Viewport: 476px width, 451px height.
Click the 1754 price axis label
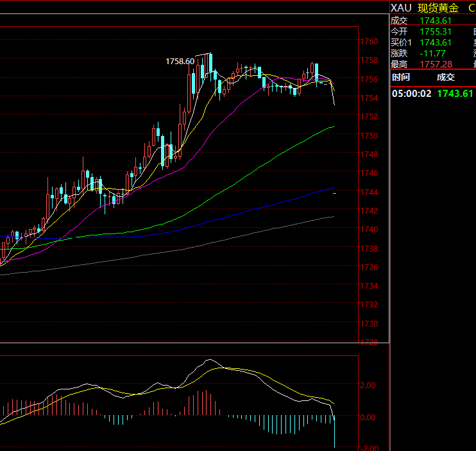(x=369, y=98)
